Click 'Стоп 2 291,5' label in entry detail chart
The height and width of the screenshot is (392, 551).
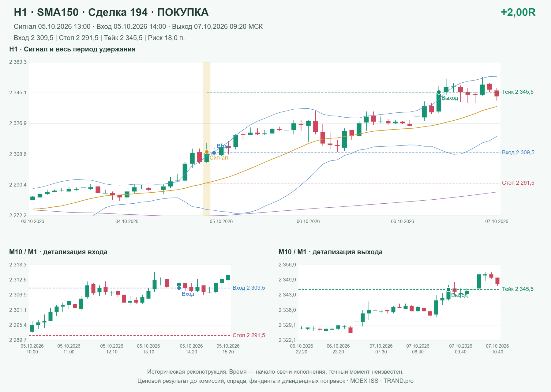249,335
